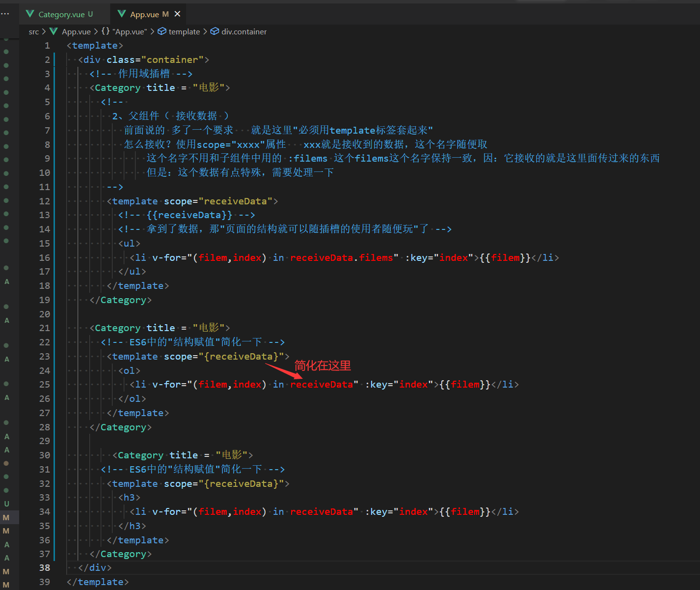Viewport: 700px width, 590px height.
Task: Click the closing template tag on line 18
Action: [138, 286]
